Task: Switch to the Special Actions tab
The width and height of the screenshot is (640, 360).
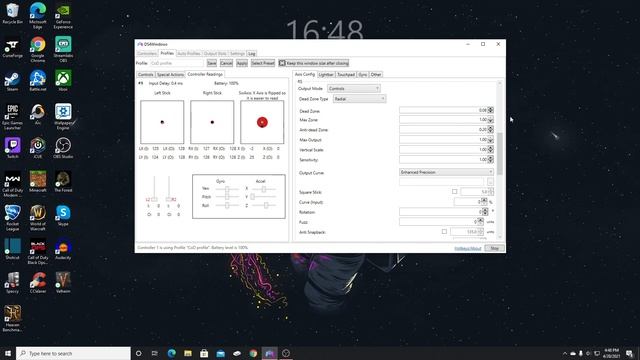Action: tap(170, 75)
